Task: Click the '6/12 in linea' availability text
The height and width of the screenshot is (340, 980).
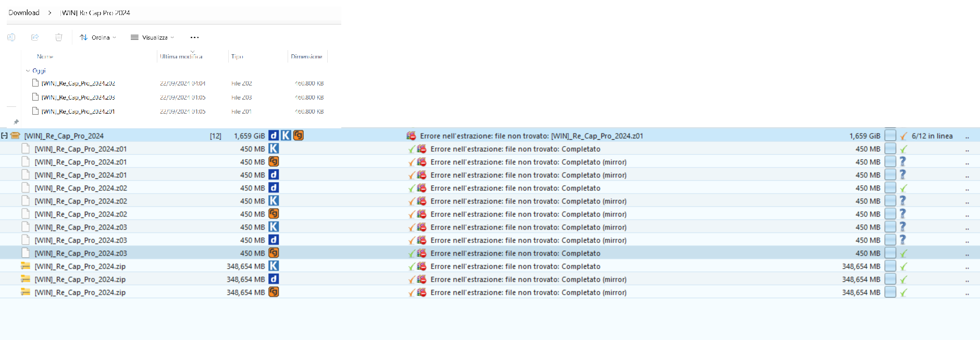Action: (x=932, y=136)
